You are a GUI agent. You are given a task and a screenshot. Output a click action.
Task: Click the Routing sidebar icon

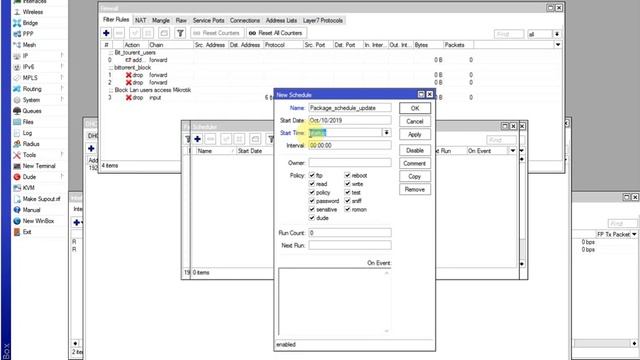[x=17, y=89]
